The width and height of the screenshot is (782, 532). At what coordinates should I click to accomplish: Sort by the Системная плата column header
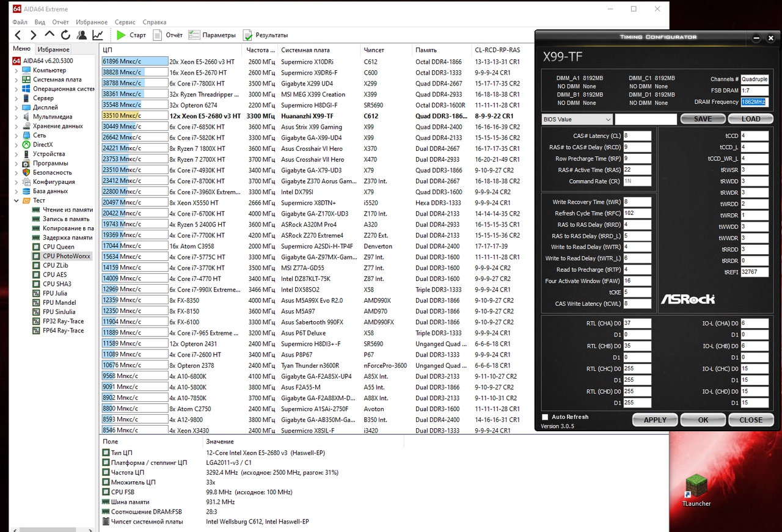coord(320,49)
